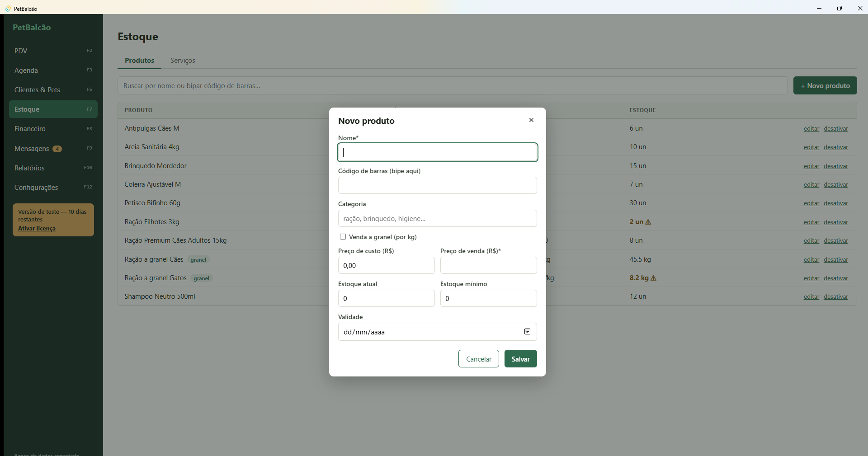
Task: Edit the Brinquedo Mordedor product
Action: [811, 166]
